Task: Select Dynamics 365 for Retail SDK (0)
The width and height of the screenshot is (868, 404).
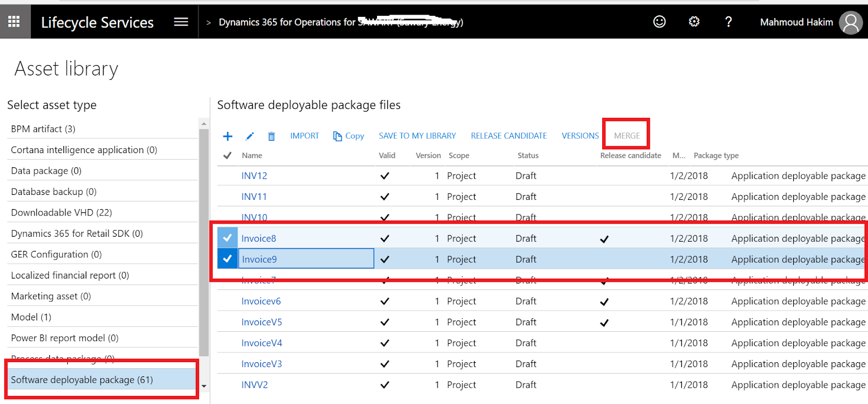Action: [x=103, y=233]
